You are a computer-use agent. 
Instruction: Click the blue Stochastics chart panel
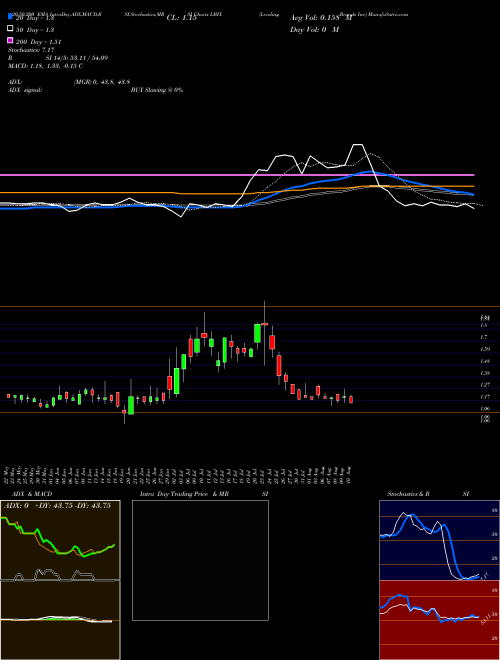[x=439, y=540]
